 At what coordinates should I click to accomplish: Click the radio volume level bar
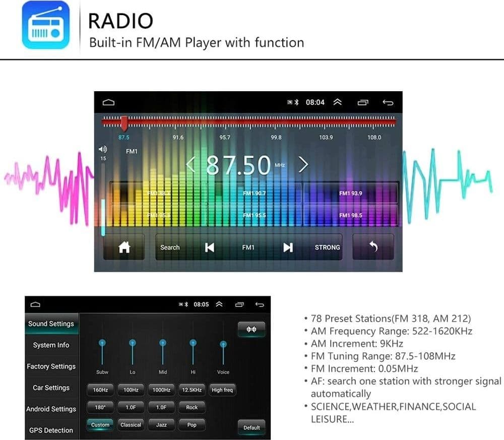pyautogui.click(x=103, y=200)
